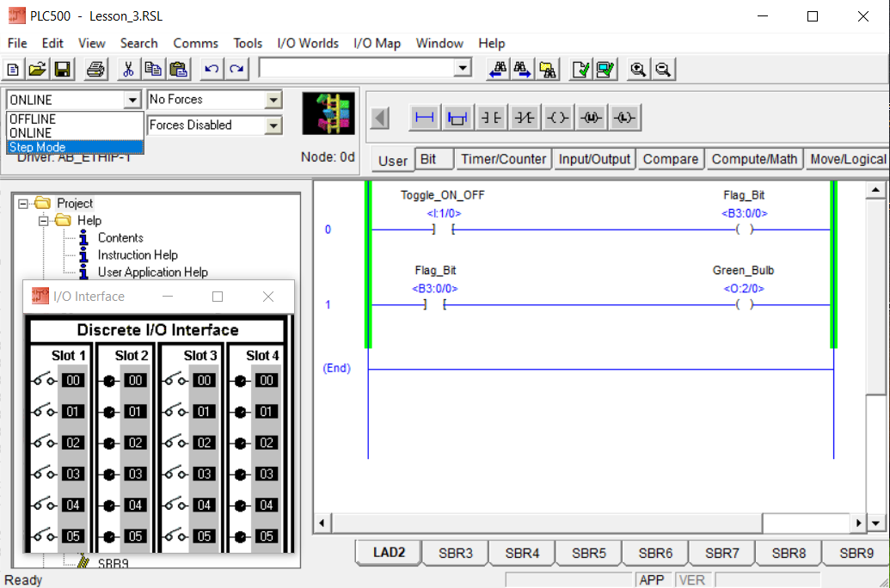Viewport: 890px width, 588px height.
Task: Toggle Slot 1 input switch 01
Action: click(x=44, y=411)
